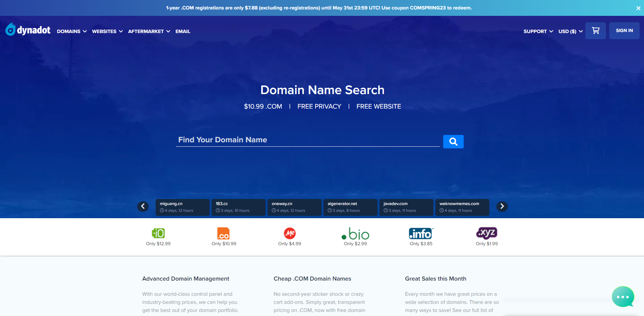Select the .io domain logo
The height and width of the screenshot is (316, 644).
click(x=158, y=233)
